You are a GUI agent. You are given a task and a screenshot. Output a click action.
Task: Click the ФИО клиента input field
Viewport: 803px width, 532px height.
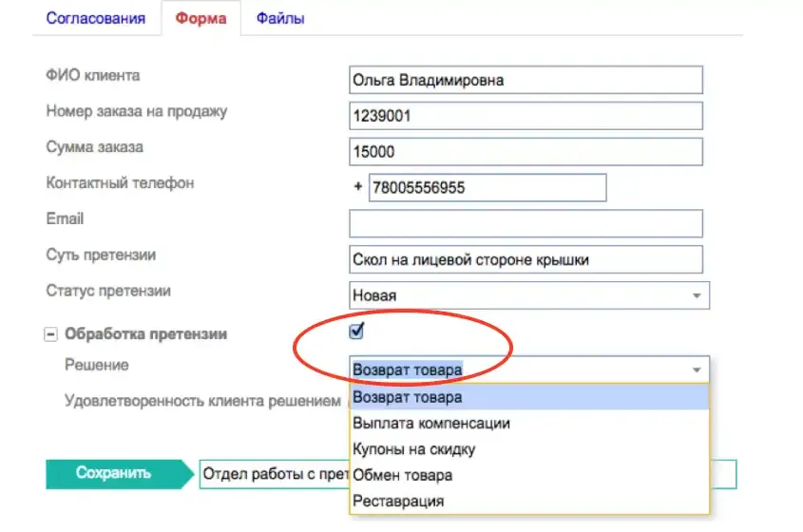point(526,80)
